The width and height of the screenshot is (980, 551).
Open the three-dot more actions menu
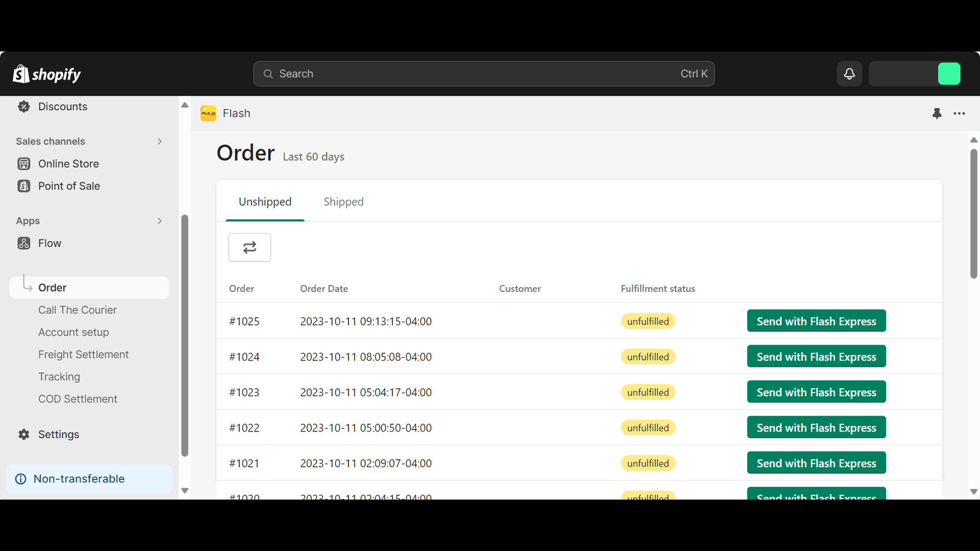[959, 113]
